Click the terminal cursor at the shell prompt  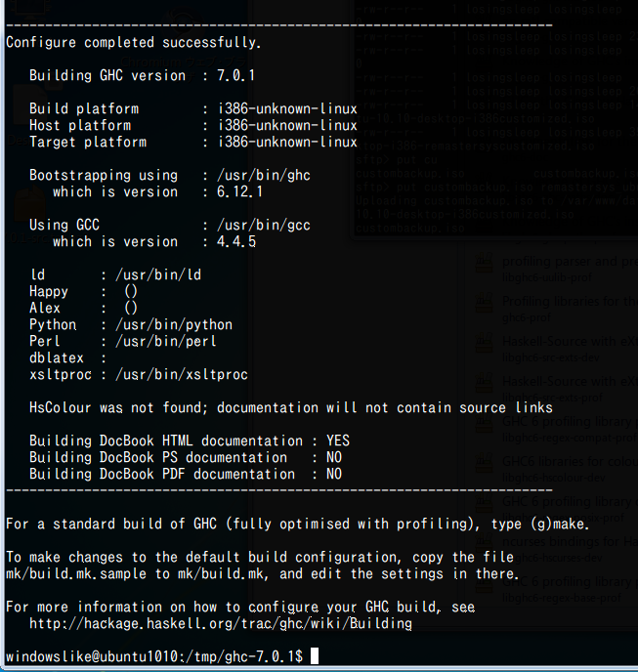click(x=315, y=655)
